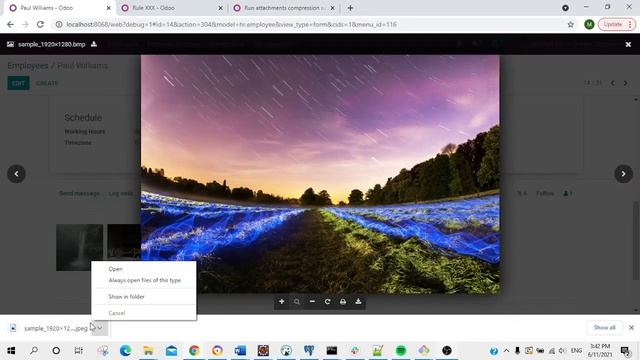Open Microsoft Word from taskbar

(240, 350)
